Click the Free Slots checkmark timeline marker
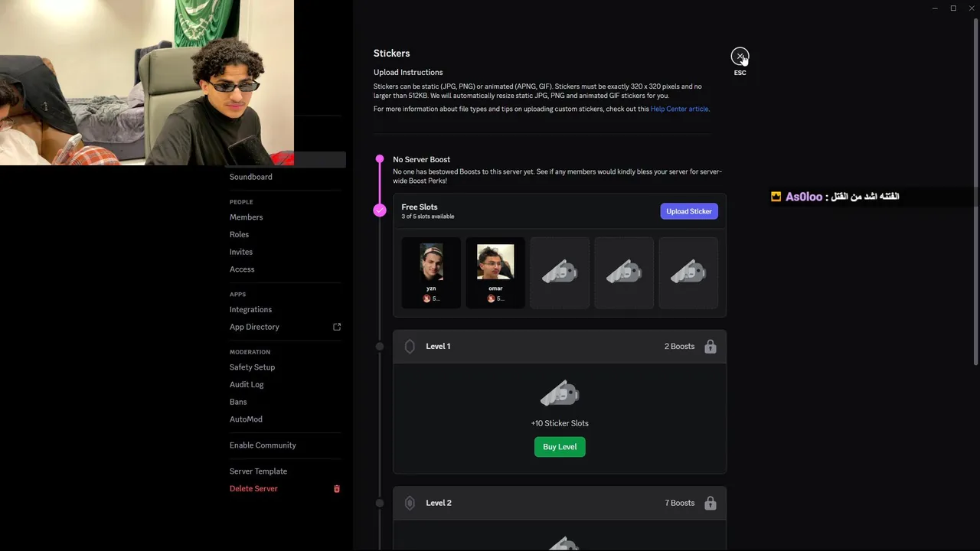Viewport: 980px width, 551px height. click(380, 210)
